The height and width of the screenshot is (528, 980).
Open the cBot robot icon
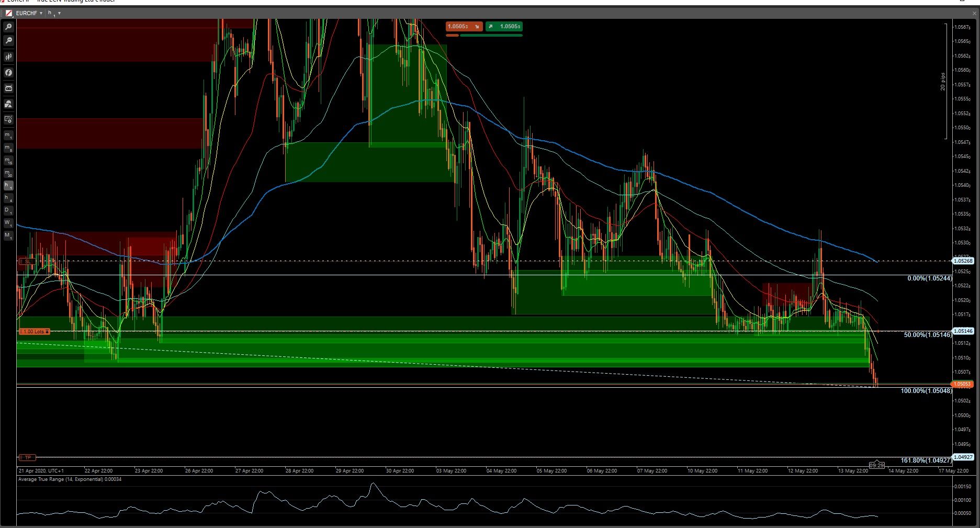(x=8, y=88)
